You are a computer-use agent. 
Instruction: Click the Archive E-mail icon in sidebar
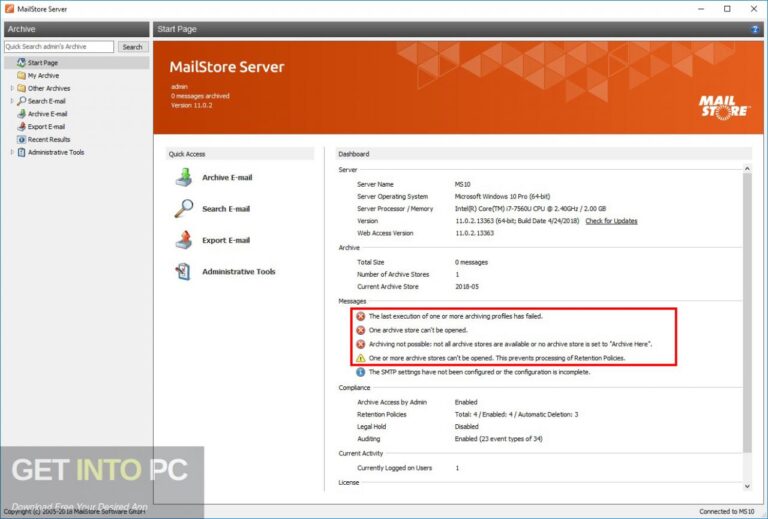click(x=21, y=114)
